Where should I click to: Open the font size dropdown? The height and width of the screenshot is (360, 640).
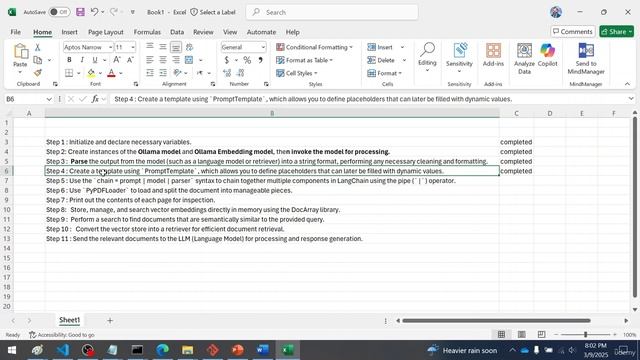pos(133,47)
